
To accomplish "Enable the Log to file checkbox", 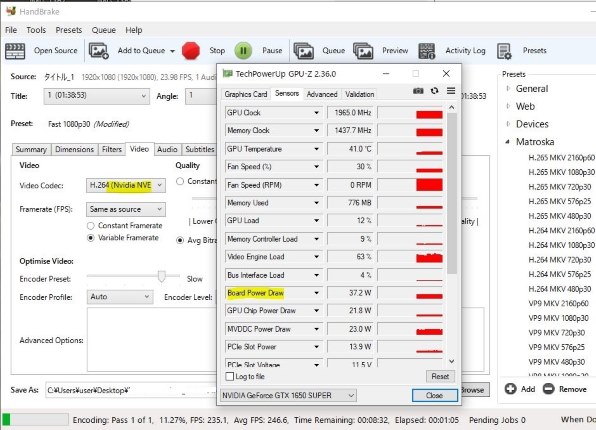I will coord(230,376).
